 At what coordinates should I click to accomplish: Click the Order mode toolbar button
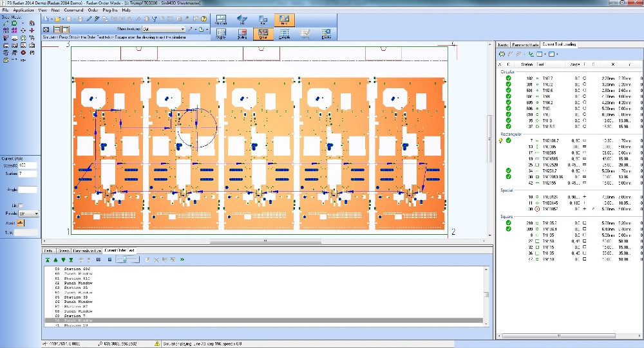click(x=262, y=33)
